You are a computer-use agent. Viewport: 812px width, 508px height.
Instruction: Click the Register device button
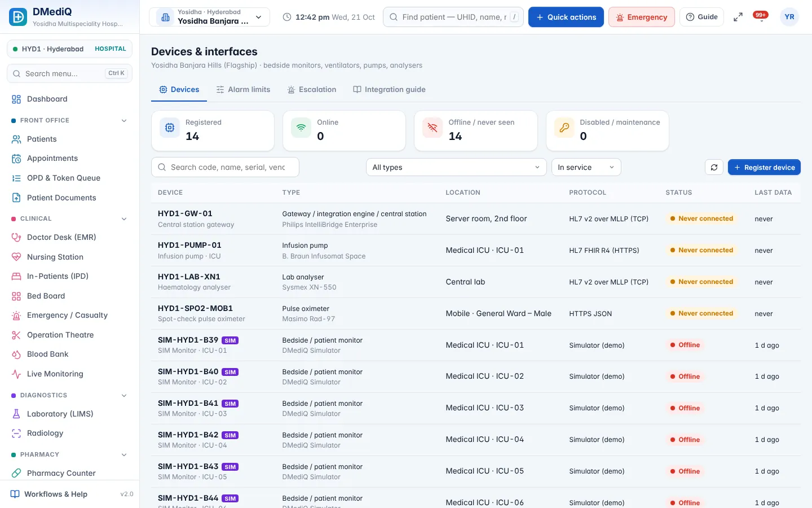(764, 167)
